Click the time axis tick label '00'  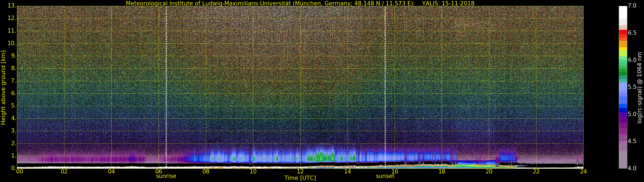pos(20,171)
